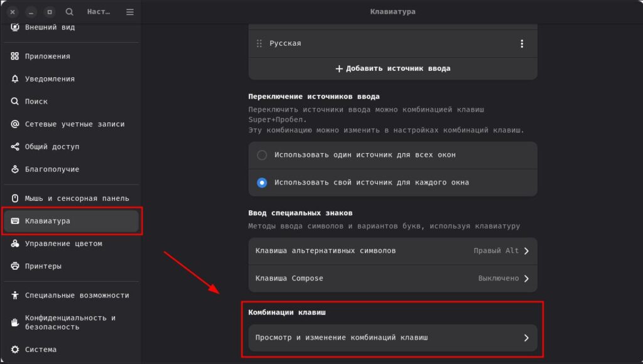
Task: Open the Уведомления settings section
Action: pos(72,78)
